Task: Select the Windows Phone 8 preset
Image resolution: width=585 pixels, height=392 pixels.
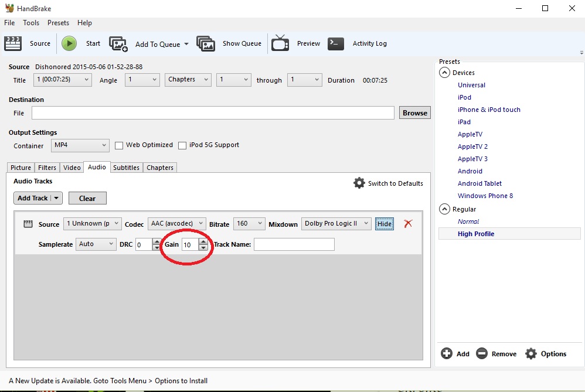Action: pyautogui.click(x=485, y=196)
